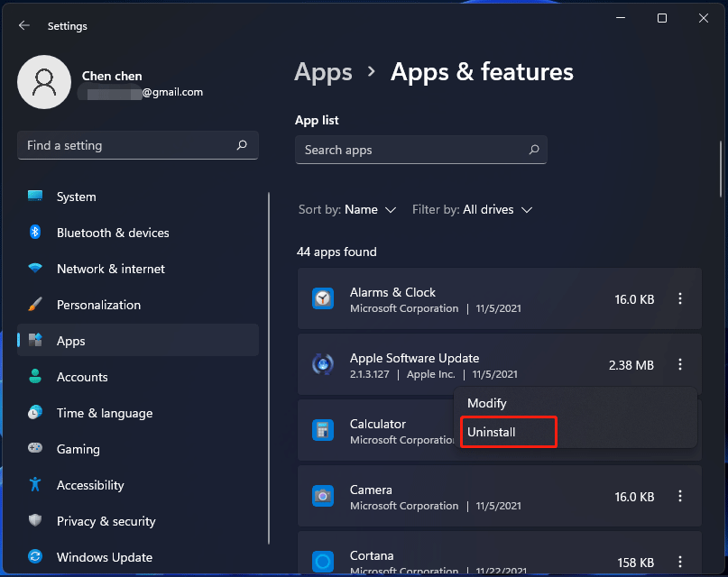This screenshot has height=577, width=728.
Task: Open more options for Apple Software Update
Action: tap(680, 364)
